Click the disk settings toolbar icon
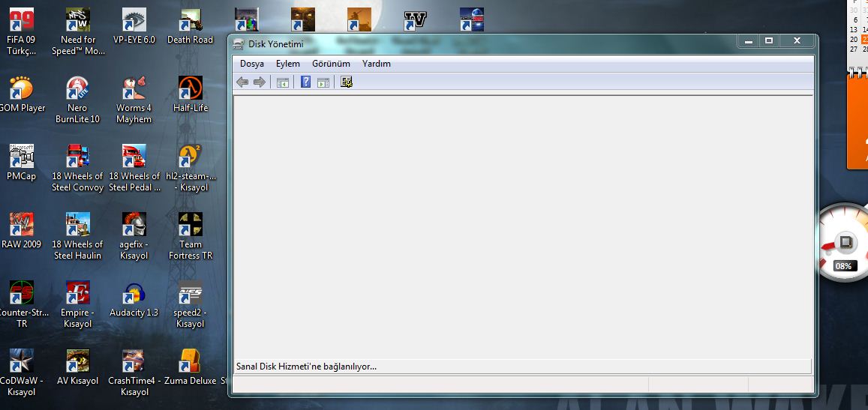868x410 pixels. click(x=346, y=82)
